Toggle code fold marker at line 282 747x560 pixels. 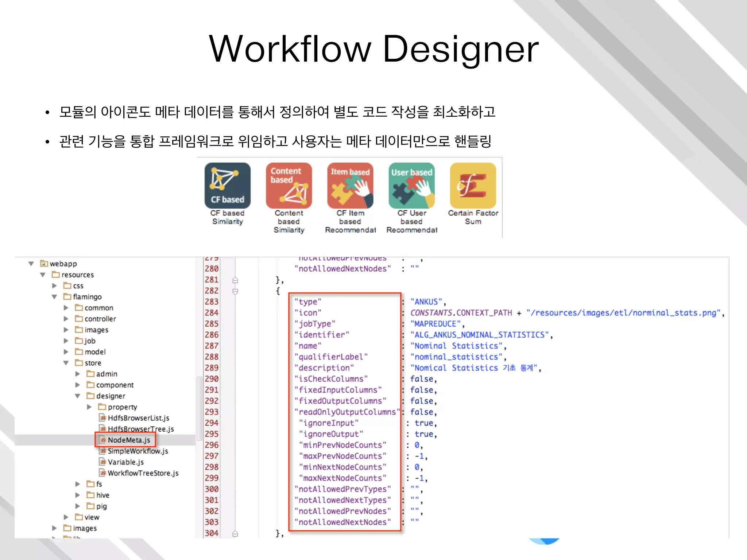pyautogui.click(x=235, y=291)
